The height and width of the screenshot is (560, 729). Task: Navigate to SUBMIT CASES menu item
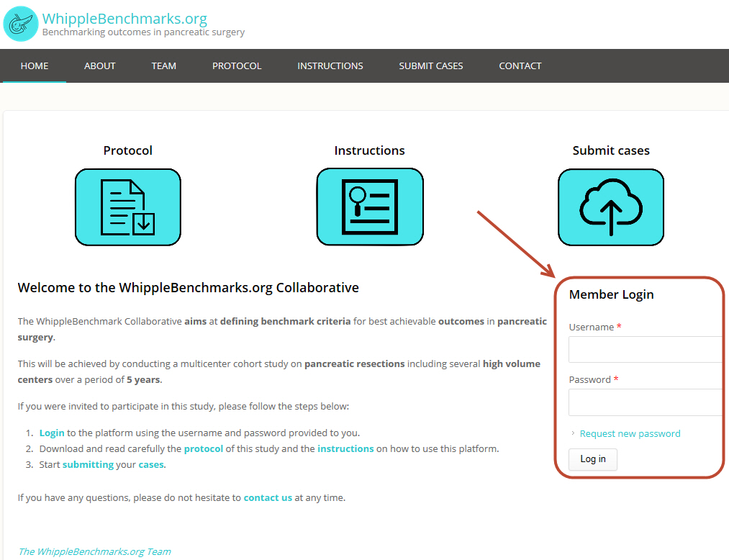431,66
